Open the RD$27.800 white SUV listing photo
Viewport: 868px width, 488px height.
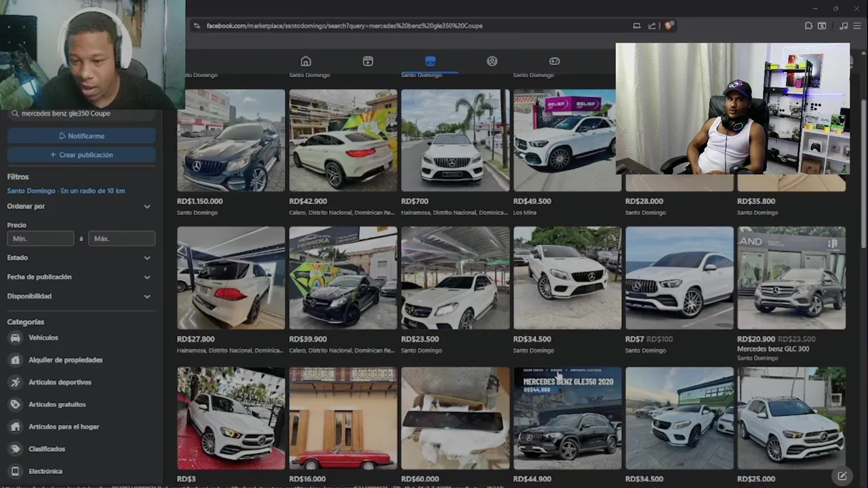tap(231, 278)
